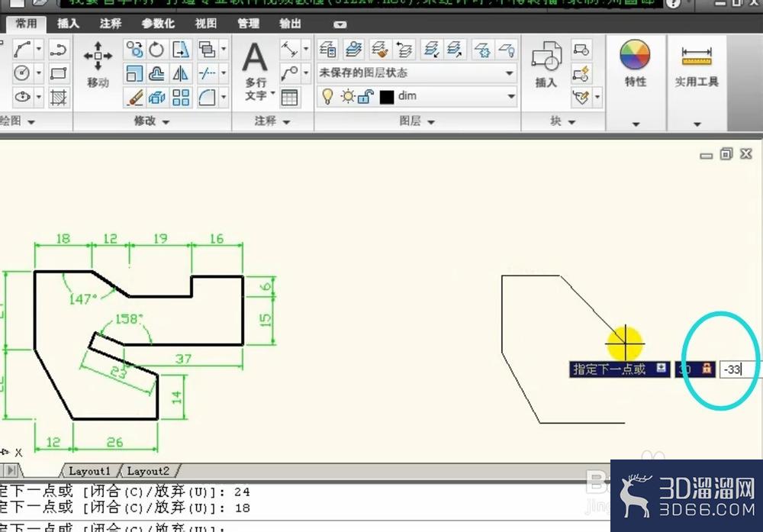Click the Rotate tool icon
The width and height of the screenshot is (763, 532).
pyautogui.click(x=156, y=50)
